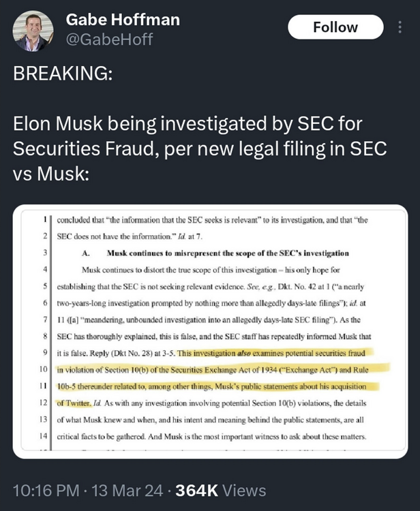Click the Gabe Hoffman display name
The image size is (420, 511).
click(123, 20)
